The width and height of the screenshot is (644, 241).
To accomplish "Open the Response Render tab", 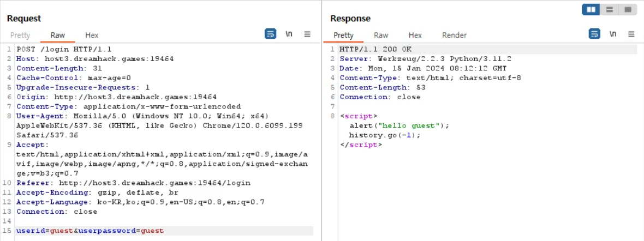I will pyautogui.click(x=454, y=35).
